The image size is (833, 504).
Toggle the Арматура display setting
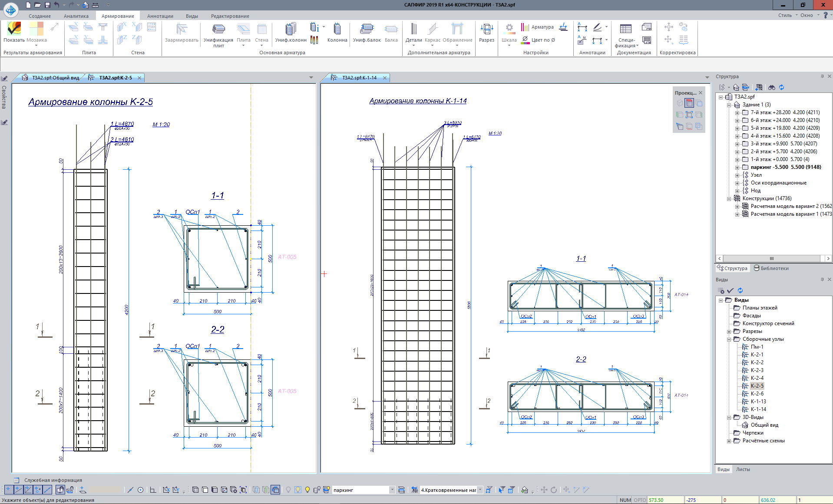538,27
